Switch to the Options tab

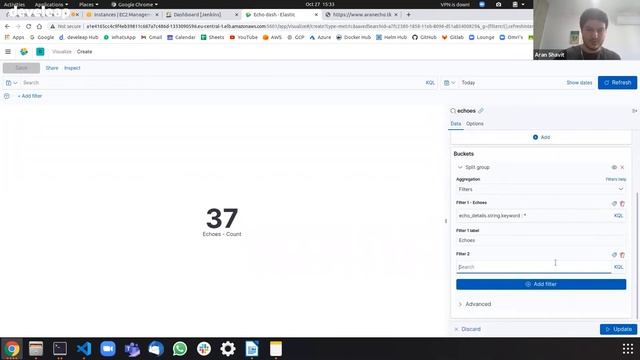pyautogui.click(x=475, y=124)
